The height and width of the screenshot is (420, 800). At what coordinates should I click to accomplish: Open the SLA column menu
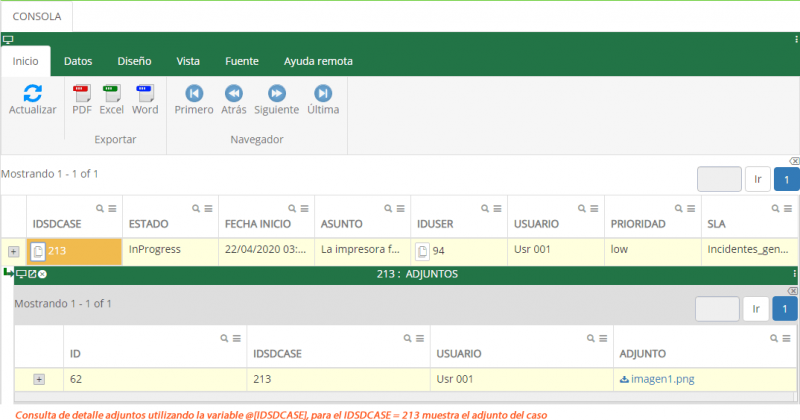(788, 209)
